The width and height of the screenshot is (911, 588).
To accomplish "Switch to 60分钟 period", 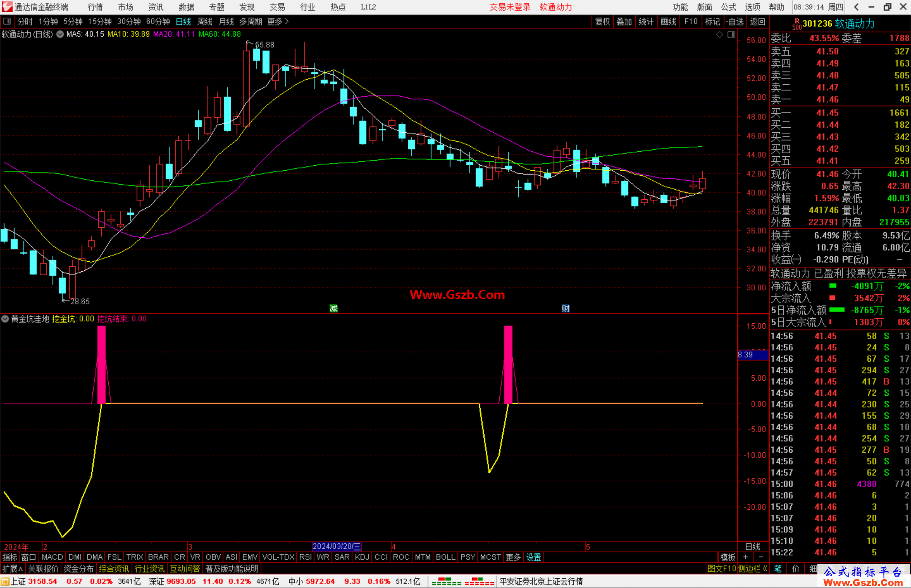I will click(158, 21).
